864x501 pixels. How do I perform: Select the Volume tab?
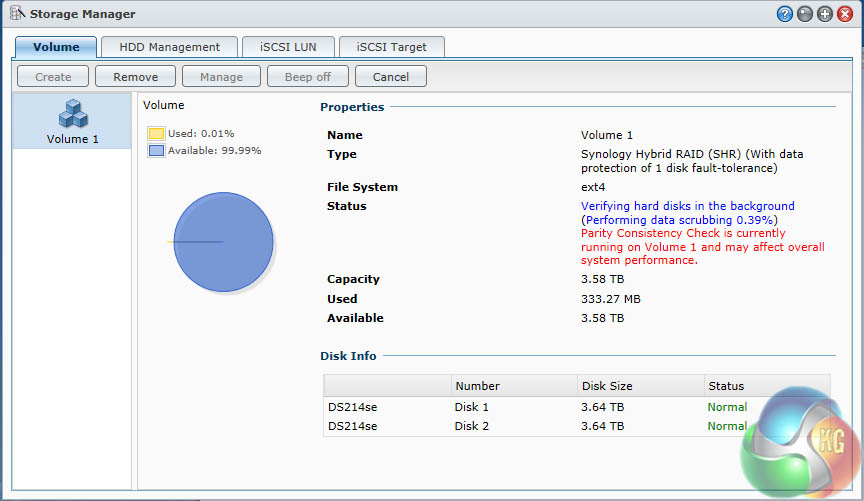[x=56, y=47]
